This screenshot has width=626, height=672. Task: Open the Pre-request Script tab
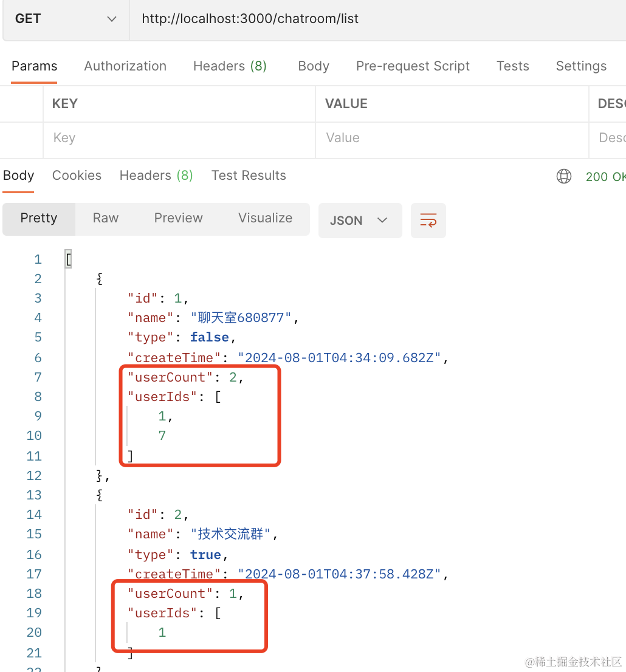[x=413, y=66]
